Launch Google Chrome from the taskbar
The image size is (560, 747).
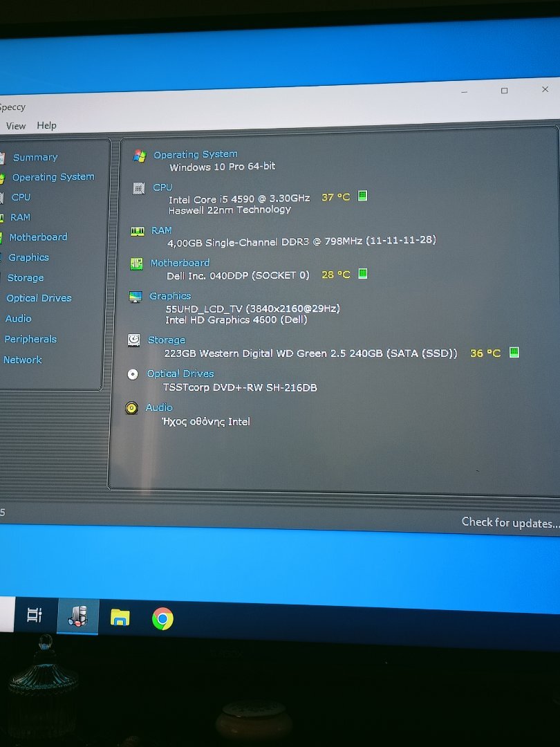coord(162,618)
